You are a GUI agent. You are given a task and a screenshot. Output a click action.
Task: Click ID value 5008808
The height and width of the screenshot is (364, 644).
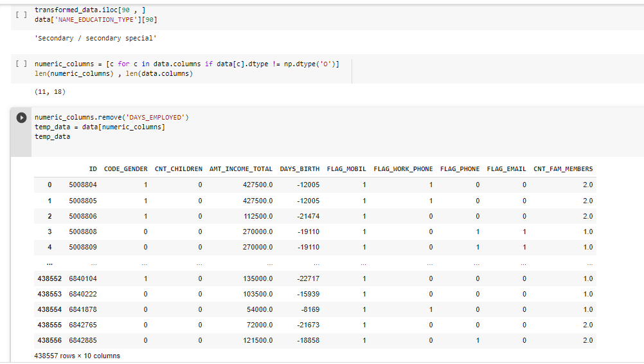point(83,232)
